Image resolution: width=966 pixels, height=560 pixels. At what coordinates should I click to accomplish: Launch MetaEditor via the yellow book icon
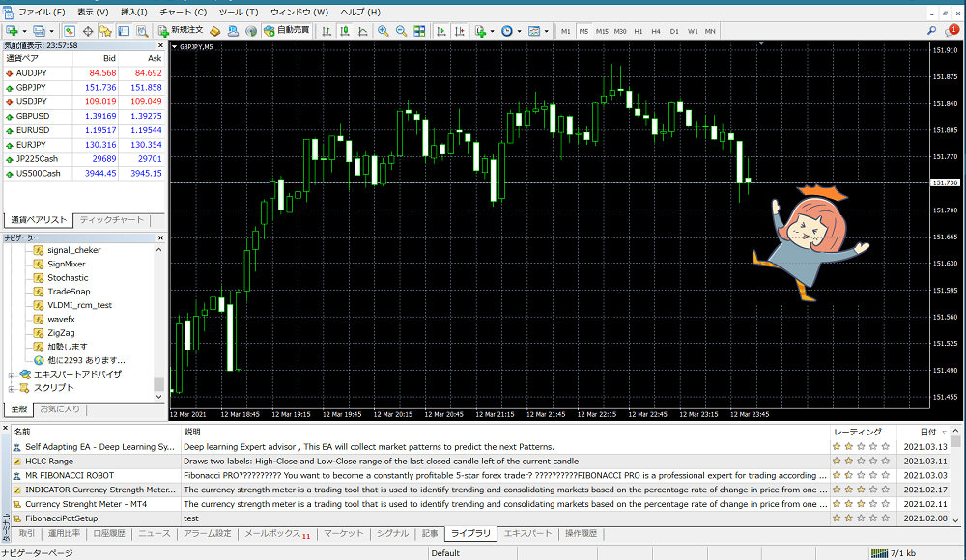[215, 31]
